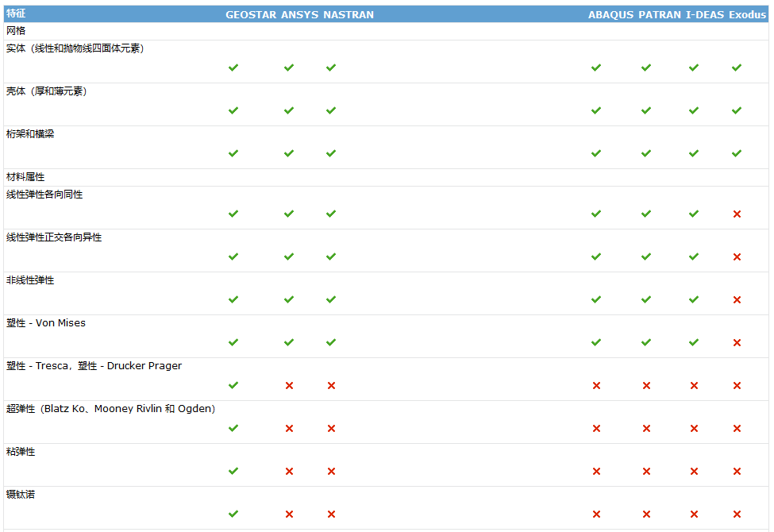The height and width of the screenshot is (532, 774).
Task: Click the red cross for 线性弹性正交各向异性 under Exodus
Action: [737, 256]
